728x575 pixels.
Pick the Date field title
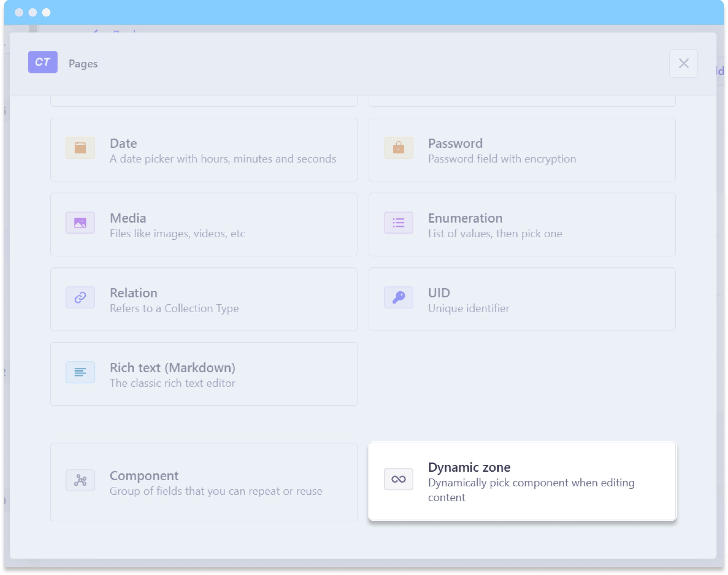click(x=123, y=143)
